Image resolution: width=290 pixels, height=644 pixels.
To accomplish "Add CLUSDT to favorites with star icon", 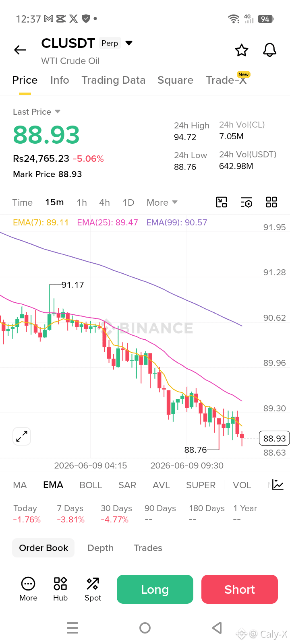I will 242,50.
